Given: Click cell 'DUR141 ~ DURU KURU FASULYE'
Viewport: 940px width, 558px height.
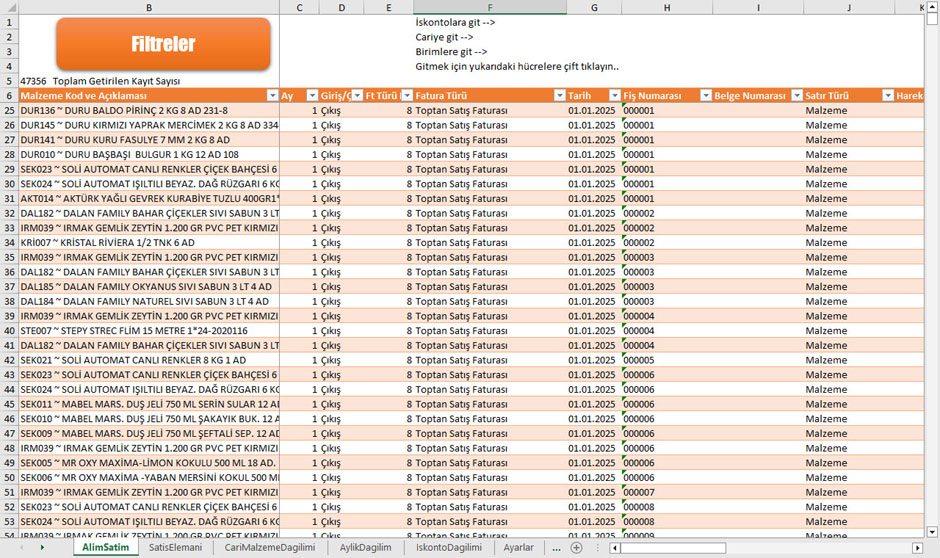Looking at the screenshot, I should click(149, 140).
